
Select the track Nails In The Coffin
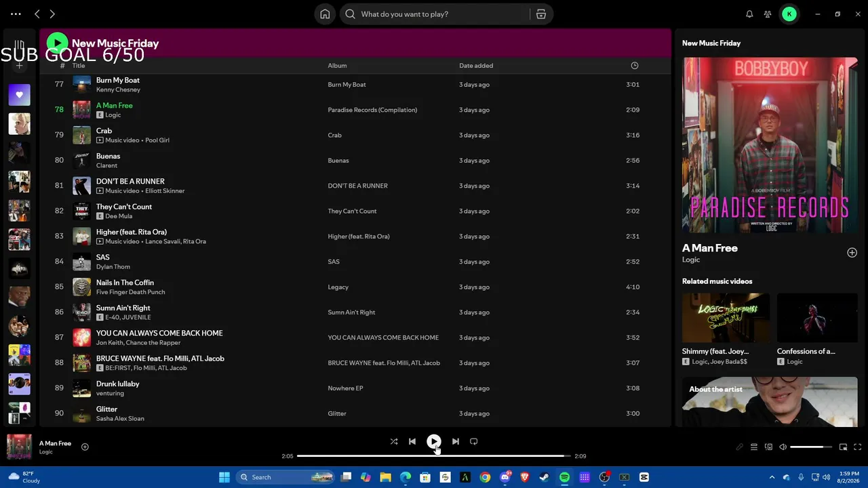(125, 283)
